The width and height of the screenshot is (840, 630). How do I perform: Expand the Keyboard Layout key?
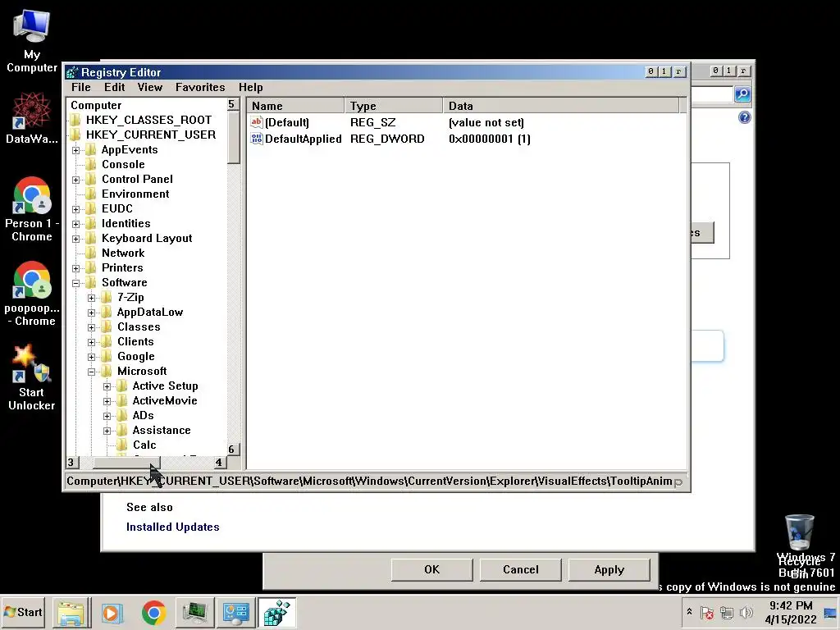(76, 239)
